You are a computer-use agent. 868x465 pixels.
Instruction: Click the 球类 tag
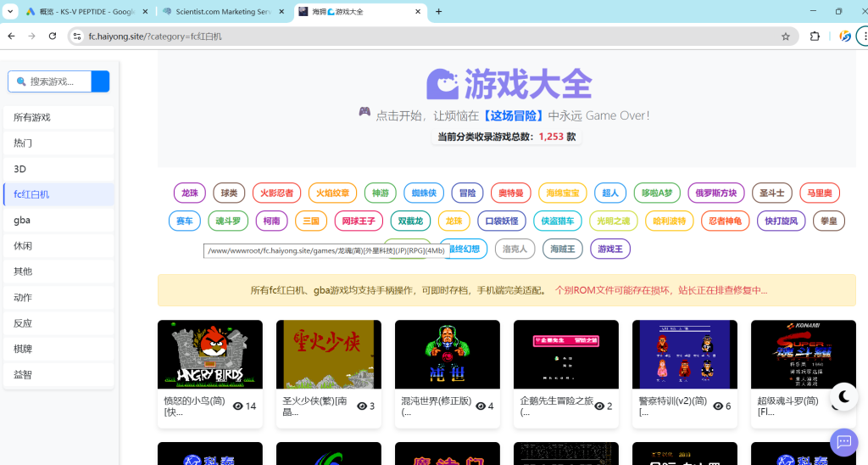(x=229, y=193)
